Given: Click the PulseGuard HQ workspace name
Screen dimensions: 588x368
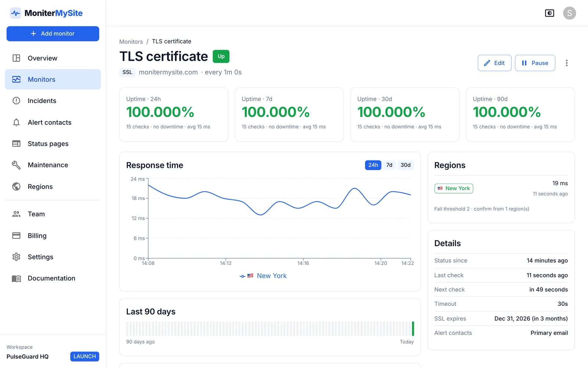Looking at the screenshot, I should pyautogui.click(x=28, y=356).
